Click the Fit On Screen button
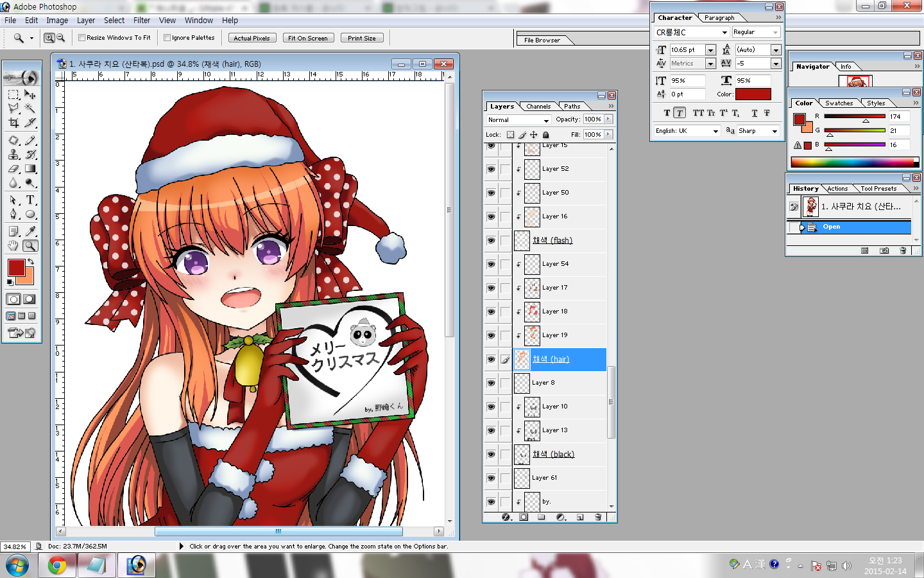The height and width of the screenshot is (578, 924). [307, 38]
